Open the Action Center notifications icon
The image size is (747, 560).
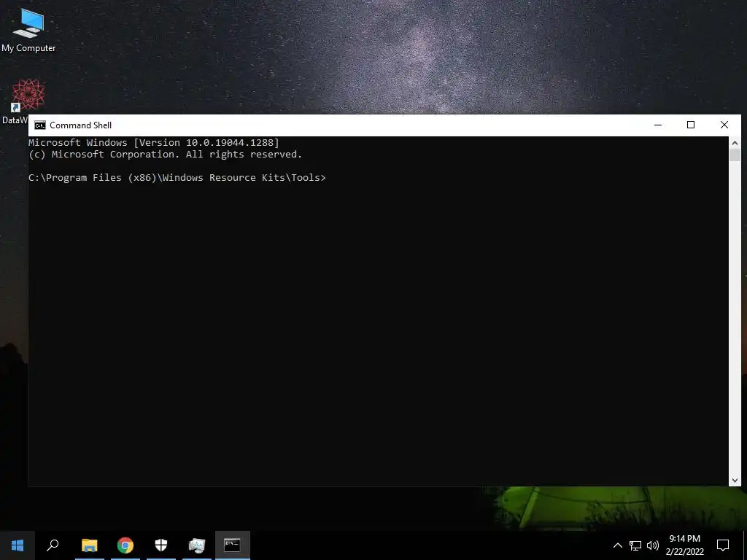pyautogui.click(x=723, y=545)
